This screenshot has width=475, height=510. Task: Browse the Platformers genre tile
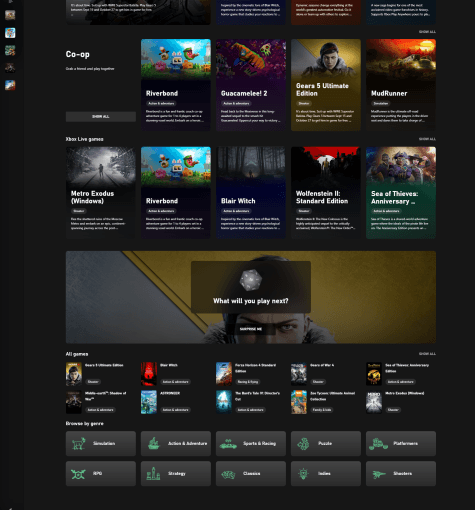[401, 443]
